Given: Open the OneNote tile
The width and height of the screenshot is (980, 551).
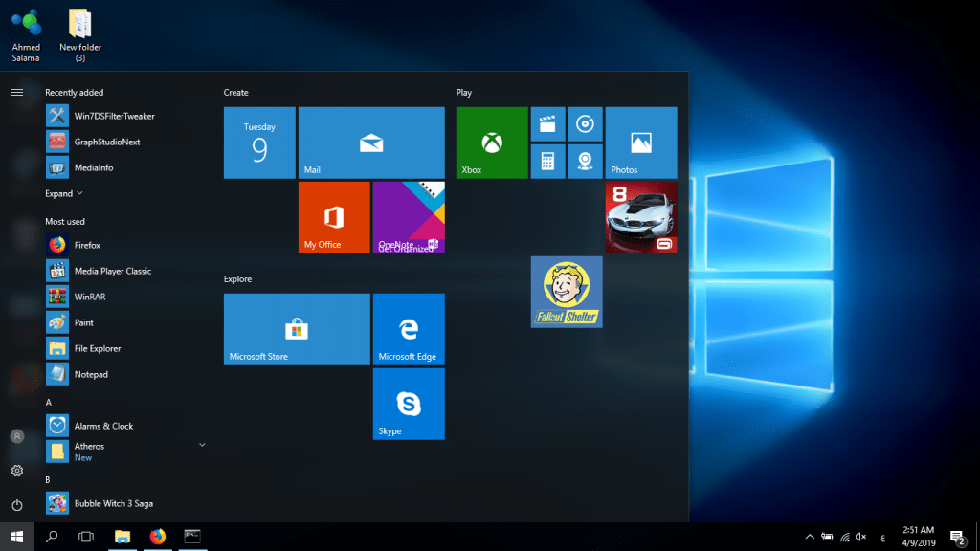Looking at the screenshot, I should point(409,217).
